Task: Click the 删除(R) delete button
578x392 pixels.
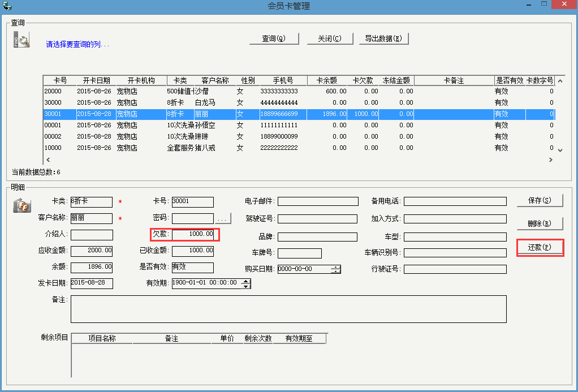Action: [x=540, y=223]
